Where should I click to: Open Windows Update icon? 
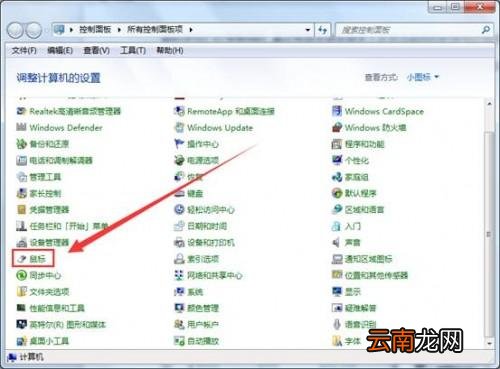click(179, 127)
